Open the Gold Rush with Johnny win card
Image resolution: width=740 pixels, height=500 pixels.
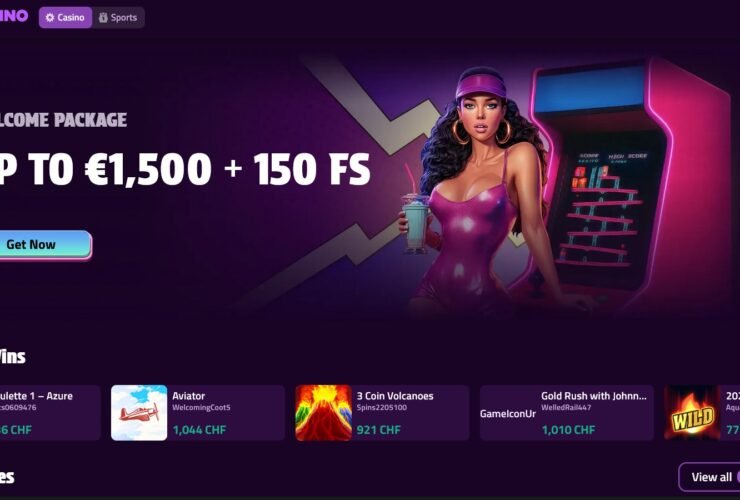567,413
